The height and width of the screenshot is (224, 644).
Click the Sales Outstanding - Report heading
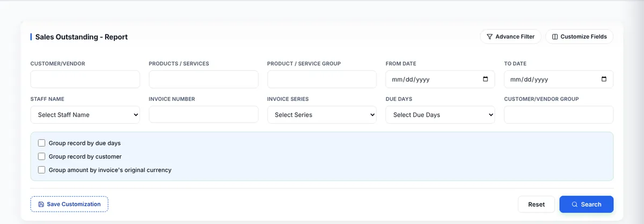point(82,37)
